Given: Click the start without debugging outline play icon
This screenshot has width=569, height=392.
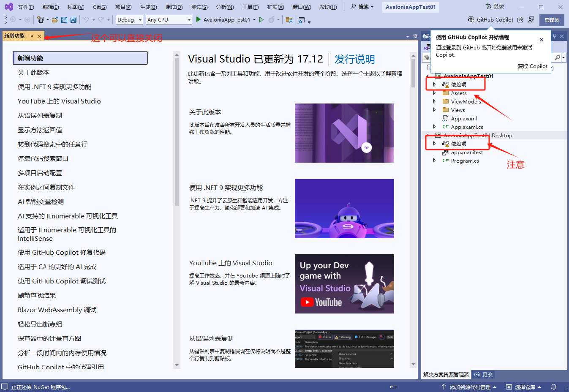Looking at the screenshot, I should click(x=261, y=19).
